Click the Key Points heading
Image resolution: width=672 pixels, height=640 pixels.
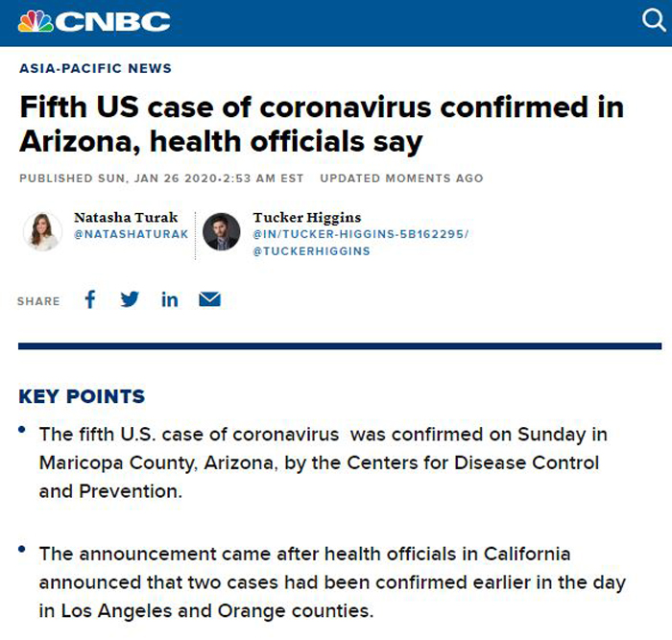pyautogui.click(x=82, y=396)
